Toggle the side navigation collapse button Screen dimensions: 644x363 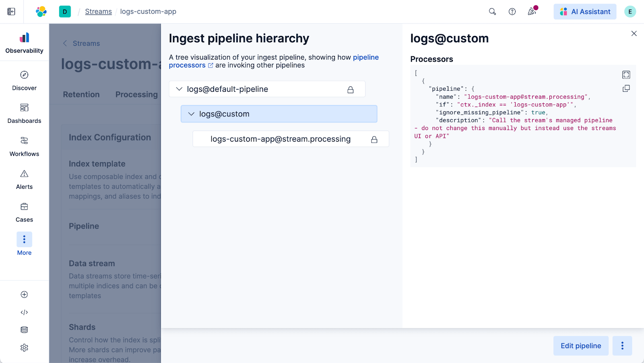11,12
